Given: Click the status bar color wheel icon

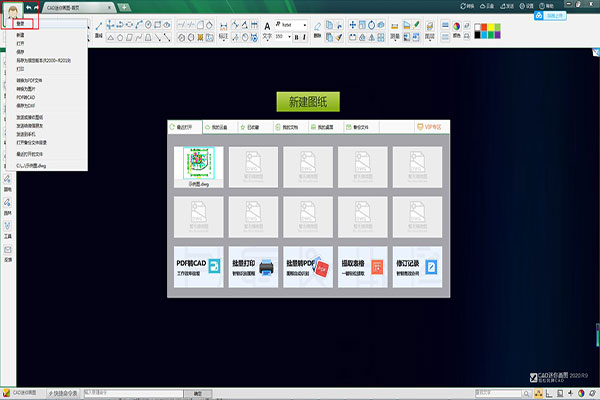Looking at the screenshot, I should tap(581, 393).
